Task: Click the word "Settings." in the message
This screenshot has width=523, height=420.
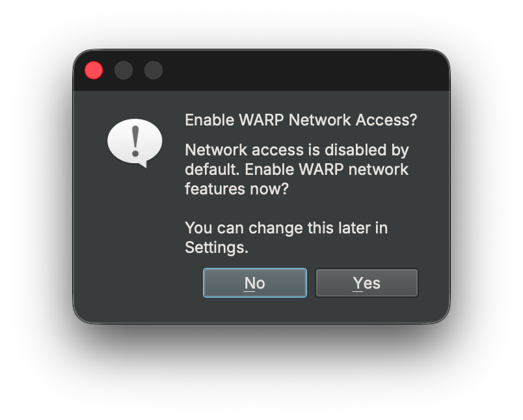Action: 217,248
